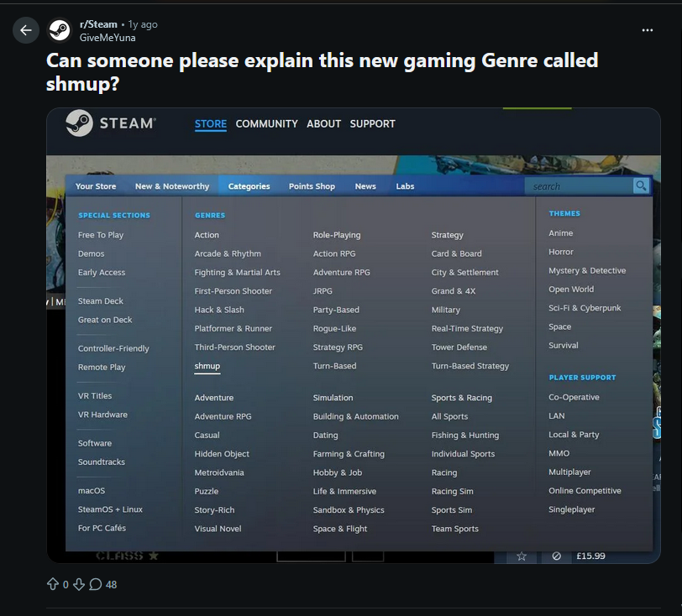Select the Your Store tab
The width and height of the screenshot is (682, 616).
coord(96,186)
